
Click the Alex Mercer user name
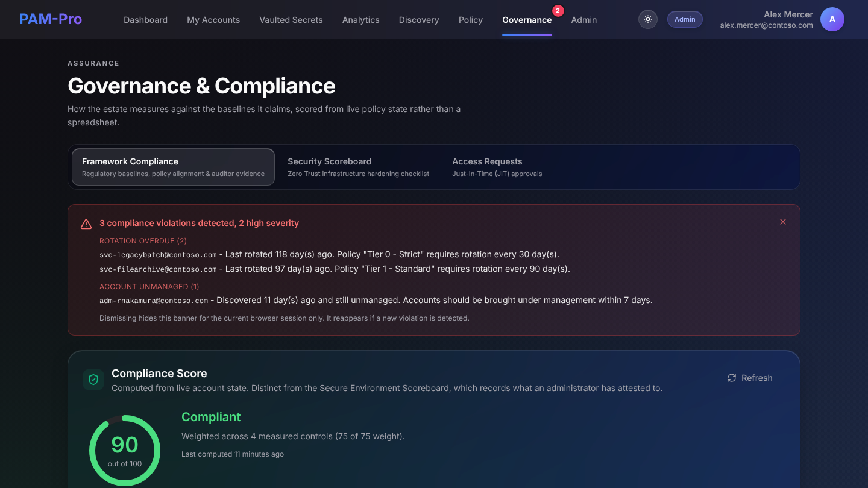coord(788,14)
